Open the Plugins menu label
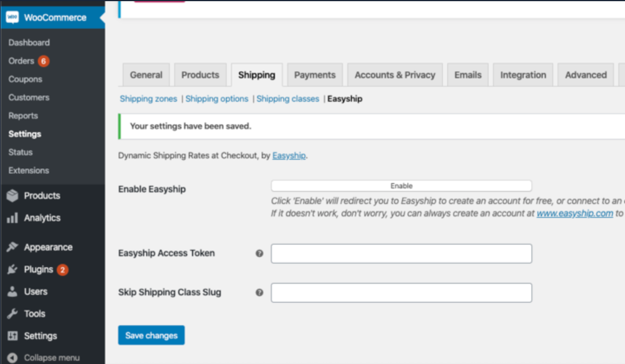Screen dimensions: 625x364 click(38, 270)
